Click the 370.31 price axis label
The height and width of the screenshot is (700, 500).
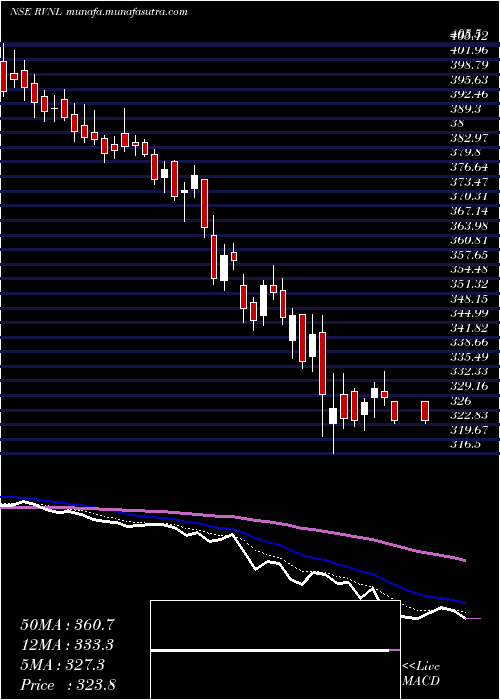tap(468, 196)
